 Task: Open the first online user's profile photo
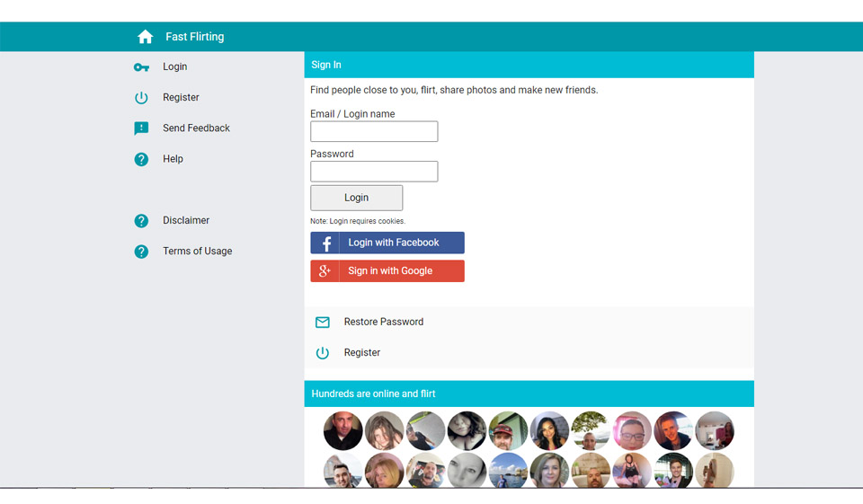tap(343, 431)
